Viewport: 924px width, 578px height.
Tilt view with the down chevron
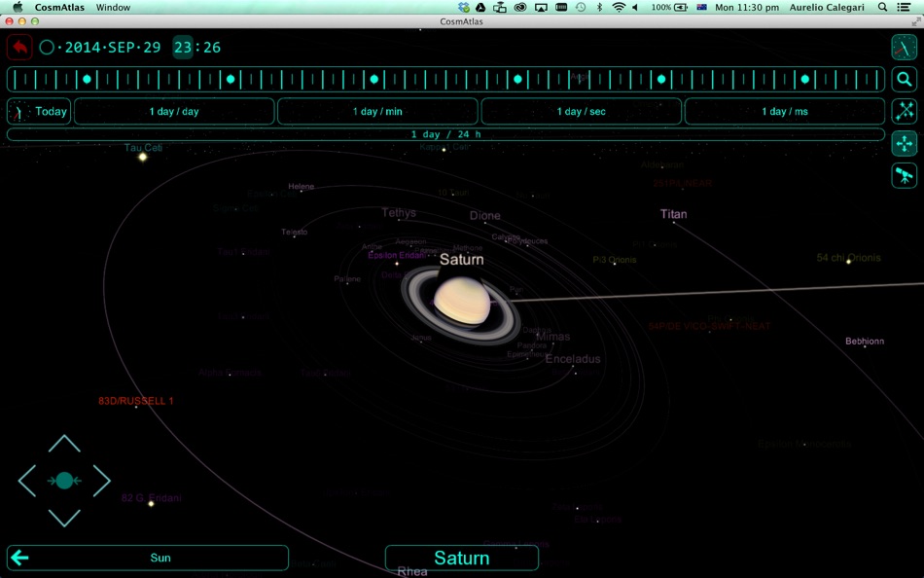[64, 518]
